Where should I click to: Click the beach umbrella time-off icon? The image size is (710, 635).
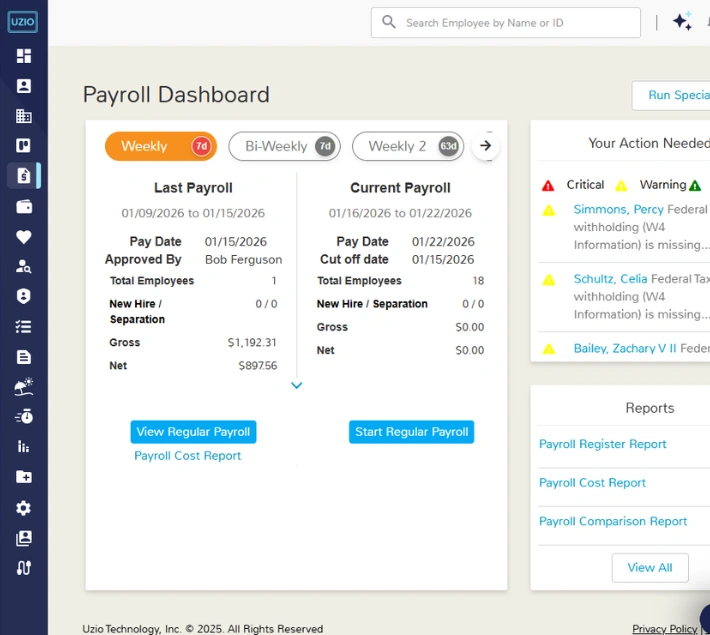(24, 387)
